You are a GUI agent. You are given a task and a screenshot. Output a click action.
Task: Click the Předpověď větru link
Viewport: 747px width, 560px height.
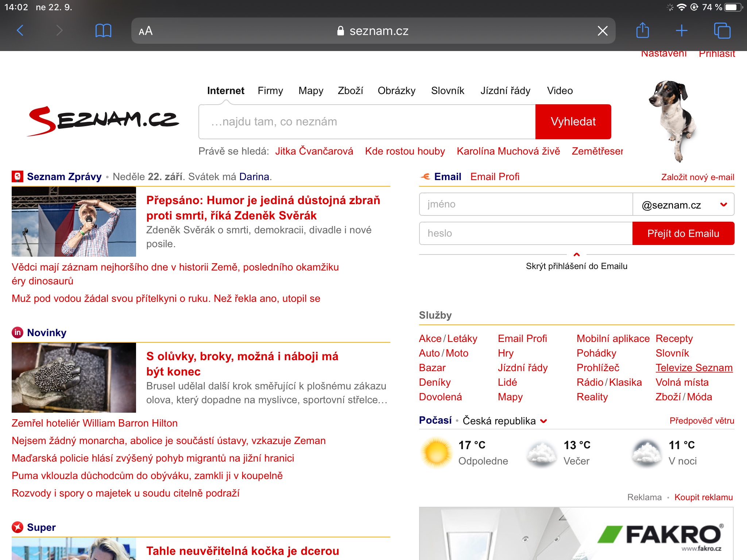702,421
